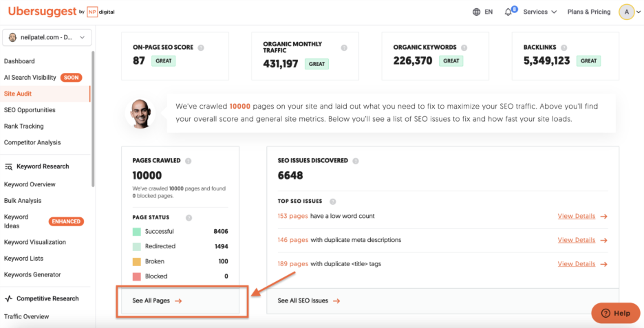This screenshot has height=328, width=644.
Task: Click the See All Pages arrow
Action: tap(178, 301)
